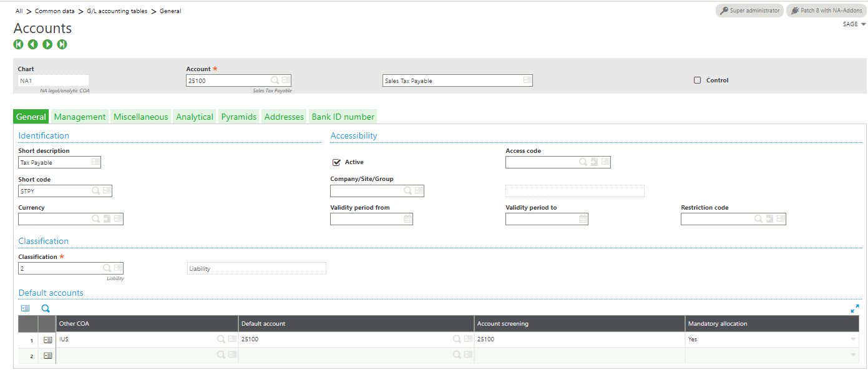This screenshot has height=370, width=868.
Task: Click the Classification field lookup magnifier
Action: 107,268
